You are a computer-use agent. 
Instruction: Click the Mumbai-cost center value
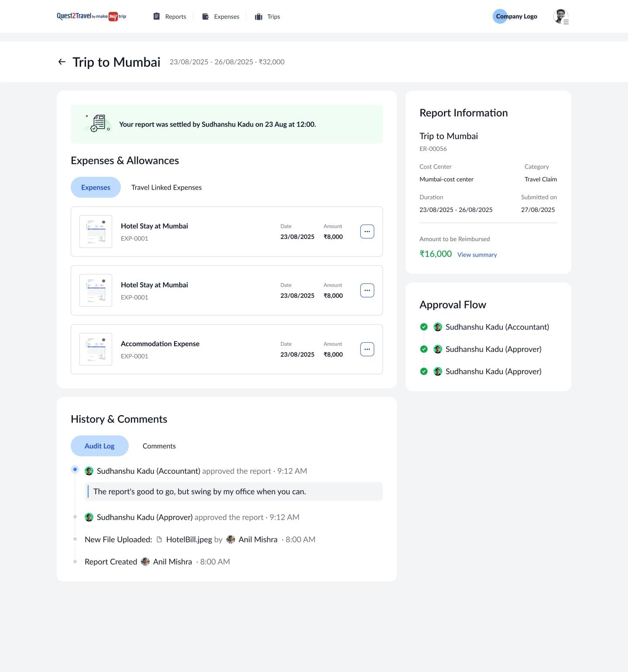pyautogui.click(x=447, y=179)
